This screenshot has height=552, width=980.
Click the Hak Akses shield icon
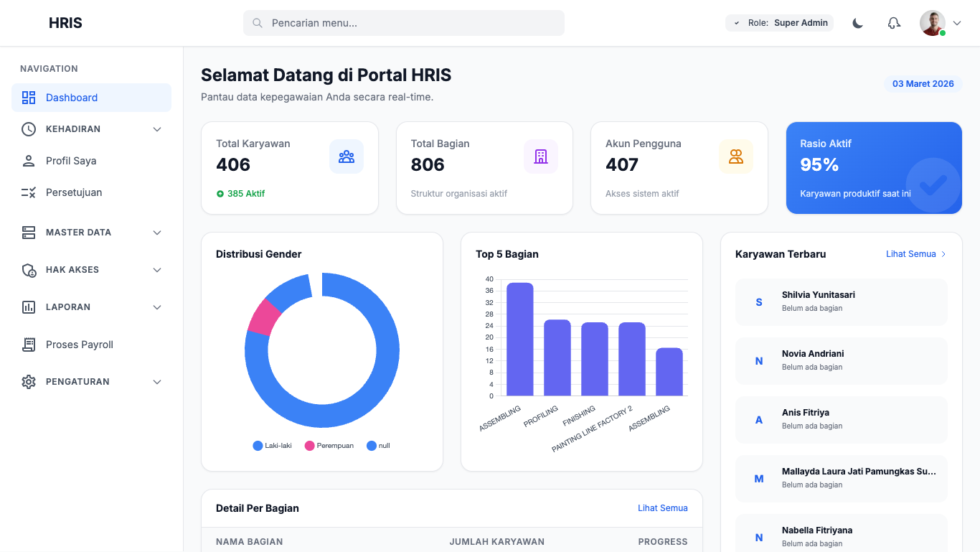[29, 270]
